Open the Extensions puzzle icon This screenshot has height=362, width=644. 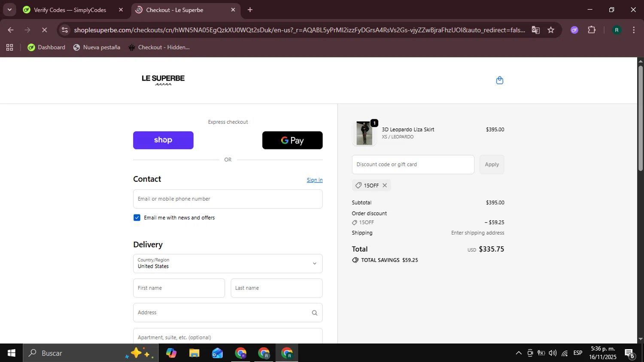[x=592, y=30]
